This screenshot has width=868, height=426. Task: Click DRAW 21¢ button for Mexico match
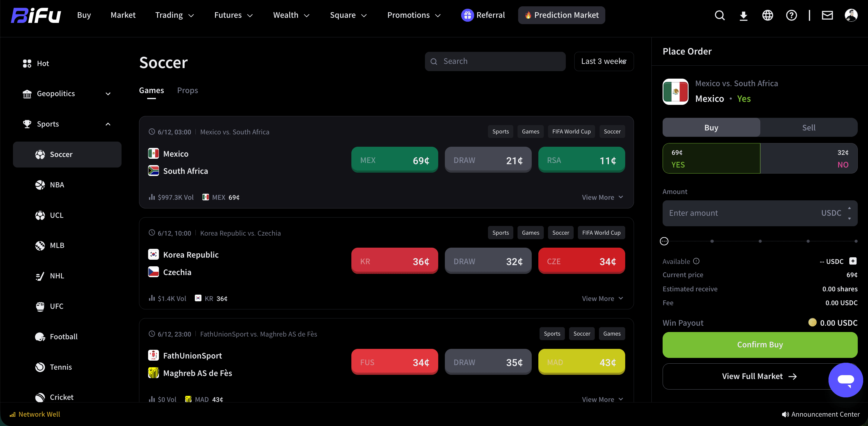tap(488, 160)
